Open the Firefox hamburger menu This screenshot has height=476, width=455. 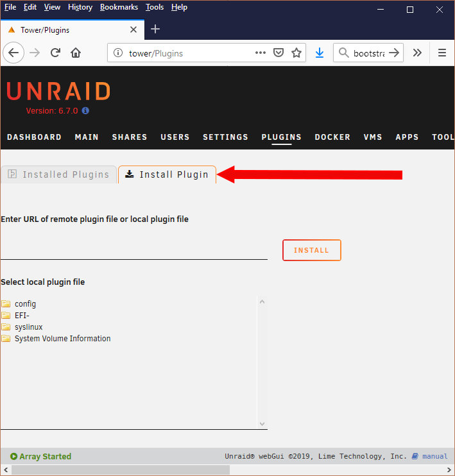(x=442, y=53)
